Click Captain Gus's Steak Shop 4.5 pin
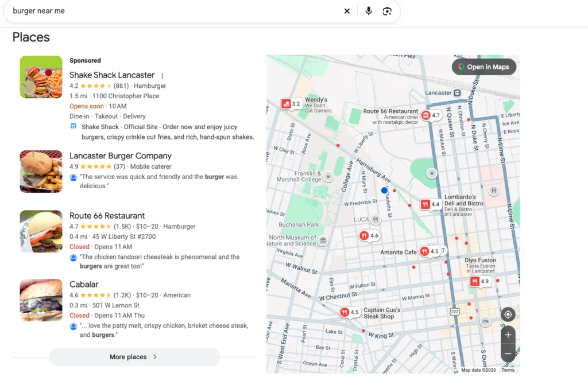Viewport: 588px width, 385px height. tap(350, 312)
